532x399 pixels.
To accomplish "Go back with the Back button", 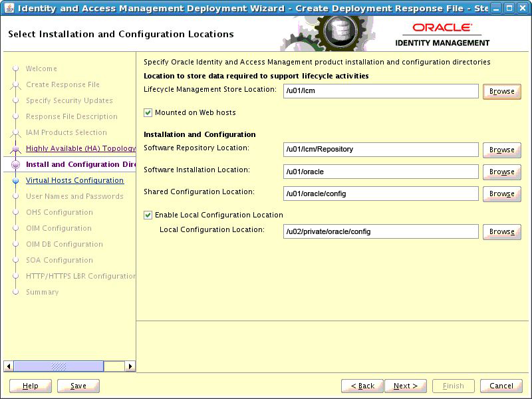I will point(362,386).
